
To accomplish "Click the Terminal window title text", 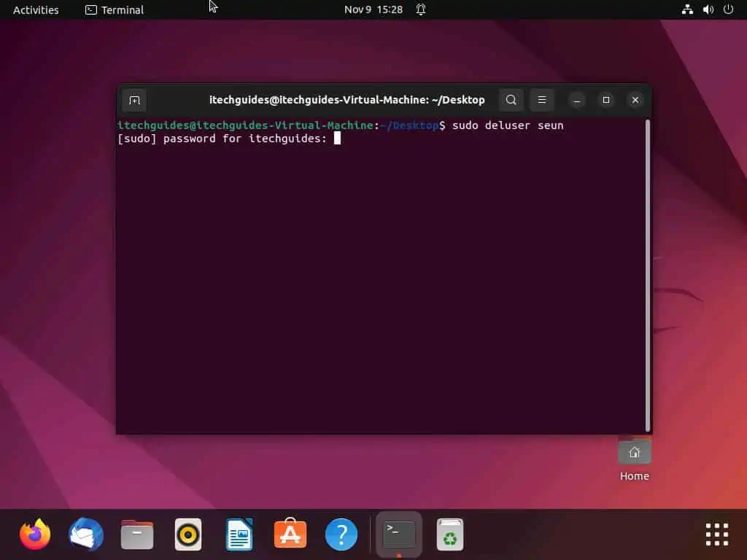I will coord(347,100).
